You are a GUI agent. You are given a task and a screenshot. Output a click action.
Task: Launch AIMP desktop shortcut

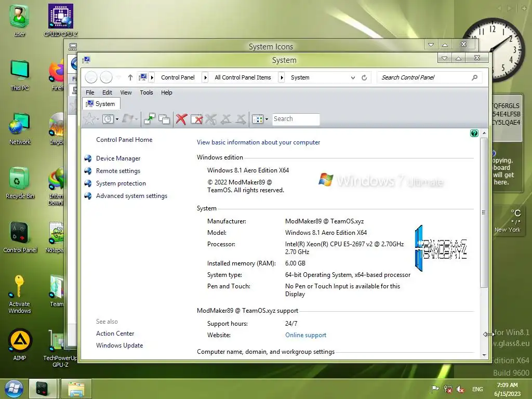[20, 344]
